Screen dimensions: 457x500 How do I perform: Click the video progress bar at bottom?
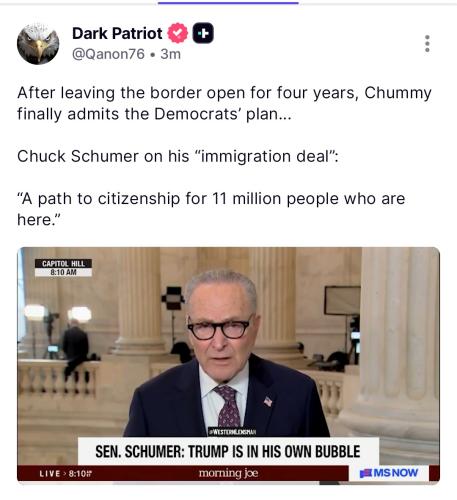point(228,482)
